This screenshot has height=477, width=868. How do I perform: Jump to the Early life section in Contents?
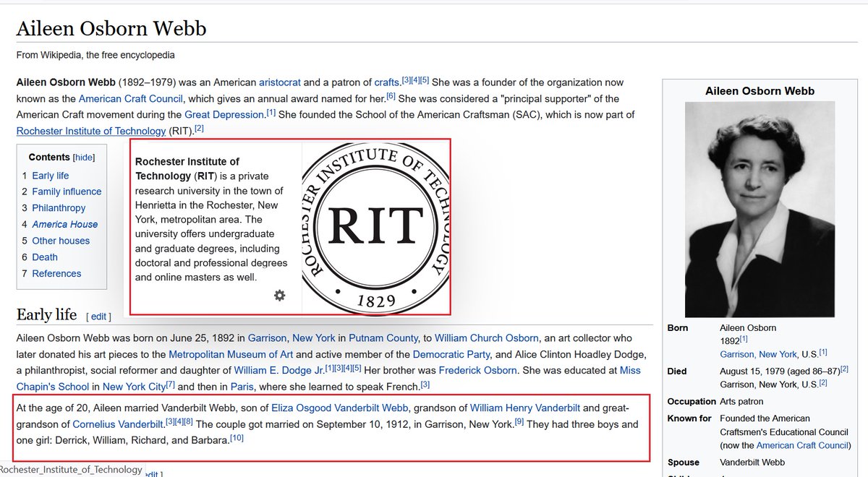pos(50,176)
